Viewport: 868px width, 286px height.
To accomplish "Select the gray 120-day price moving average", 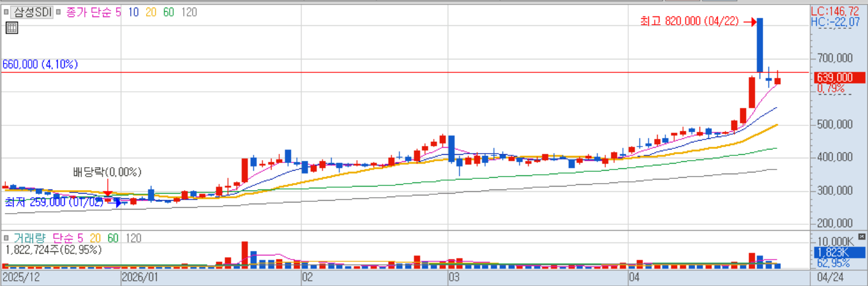I will pos(189,12).
